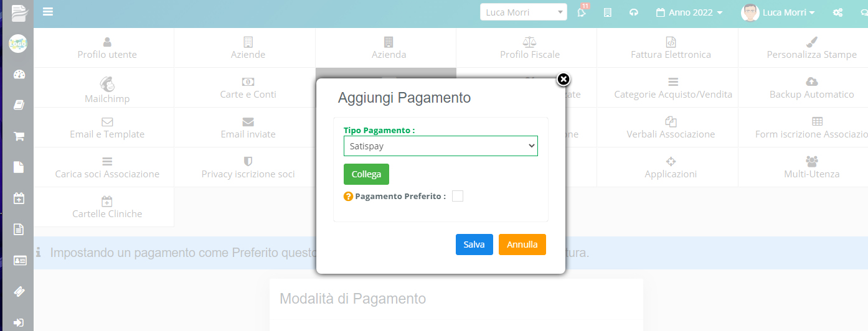
Task: Click the orange Annulla button
Action: coord(522,245)
